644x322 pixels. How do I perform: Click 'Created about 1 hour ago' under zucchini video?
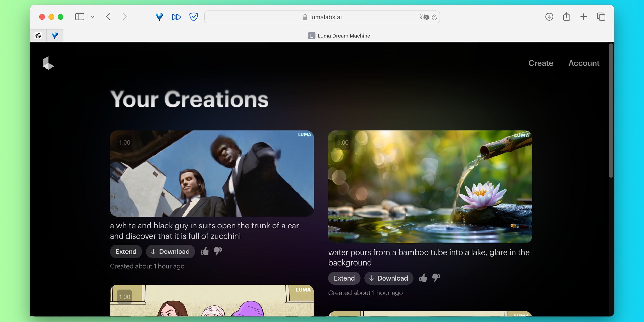click(x=147, y=266)
